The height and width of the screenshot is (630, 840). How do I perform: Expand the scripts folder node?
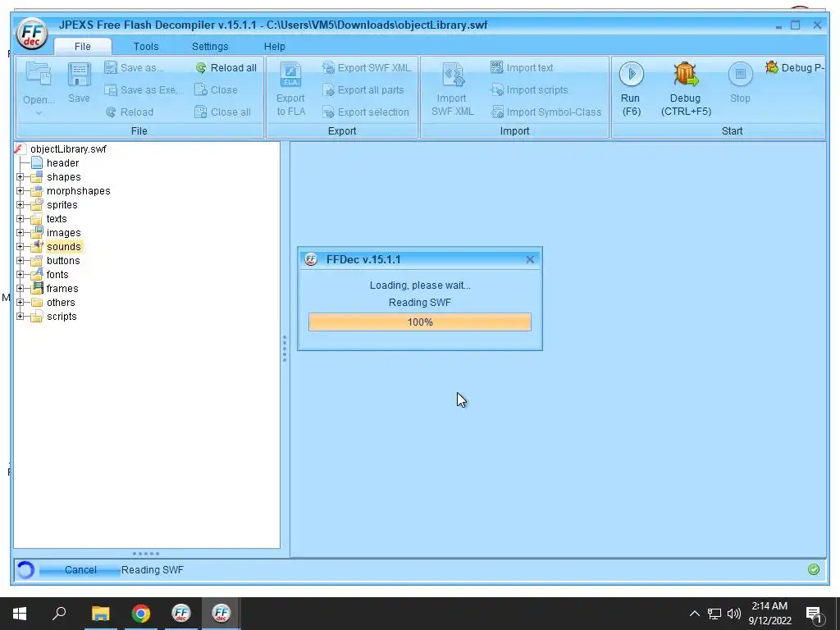[x=20, y=316]
